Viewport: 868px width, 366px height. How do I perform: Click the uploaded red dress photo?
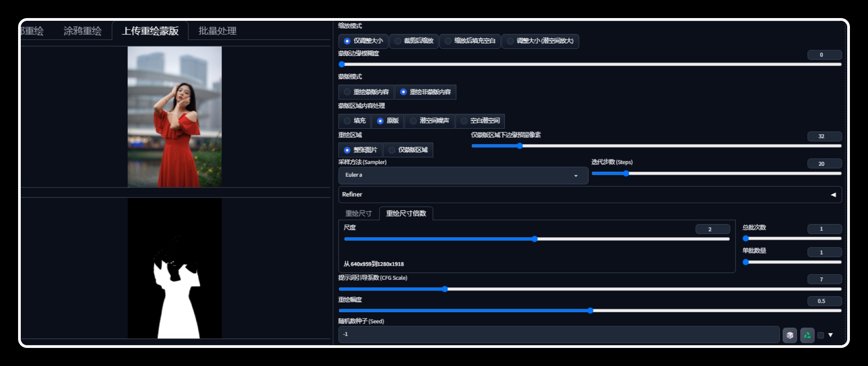[x=175, y=117]
